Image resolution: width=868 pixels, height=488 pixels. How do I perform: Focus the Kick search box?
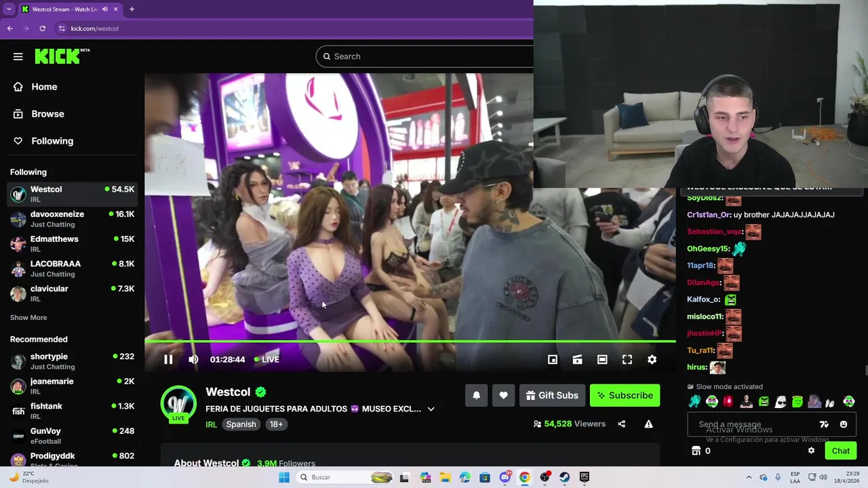coord(425,56)
